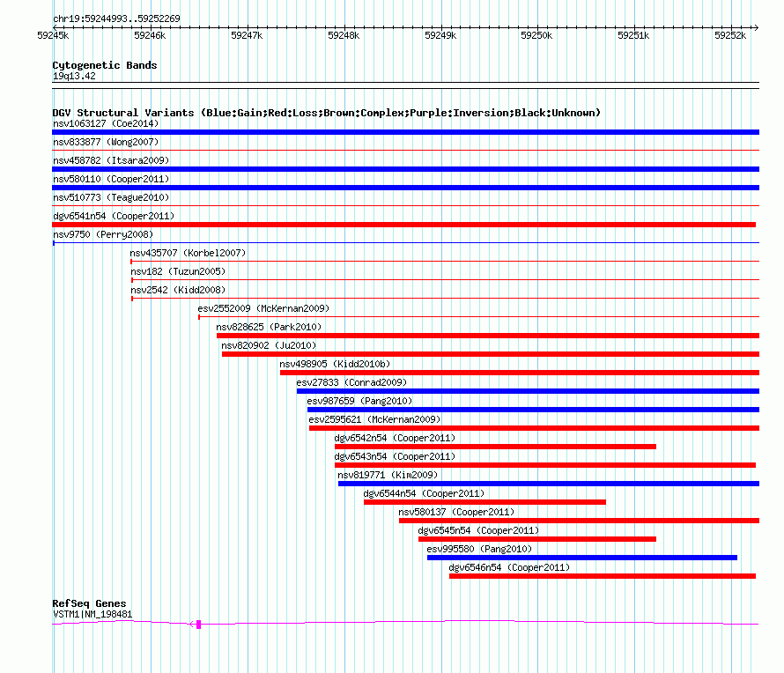Viewport: 784px width, 673px height.
Task: Click the dgv6546n54 red bar
Action: [x=603, y=576]
